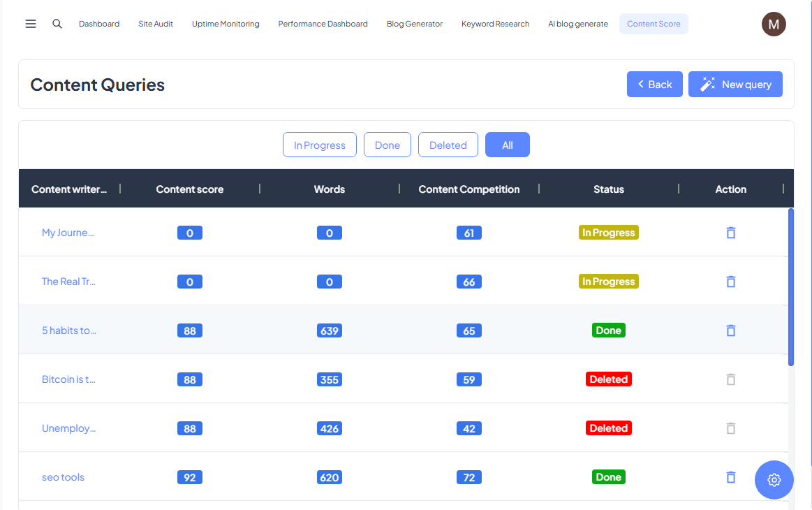Open the Keyword Research menu item
The height and width of the screenshot is (510, 812).
point(495,24)
